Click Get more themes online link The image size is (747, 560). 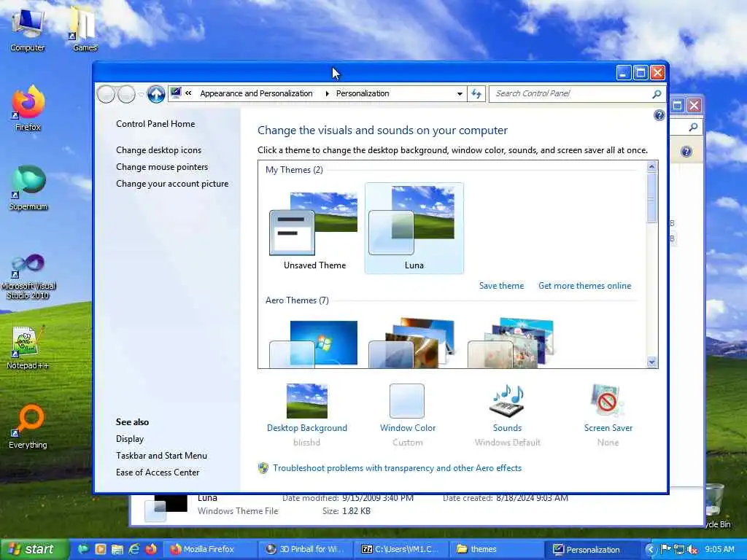[x=584, y=286]
